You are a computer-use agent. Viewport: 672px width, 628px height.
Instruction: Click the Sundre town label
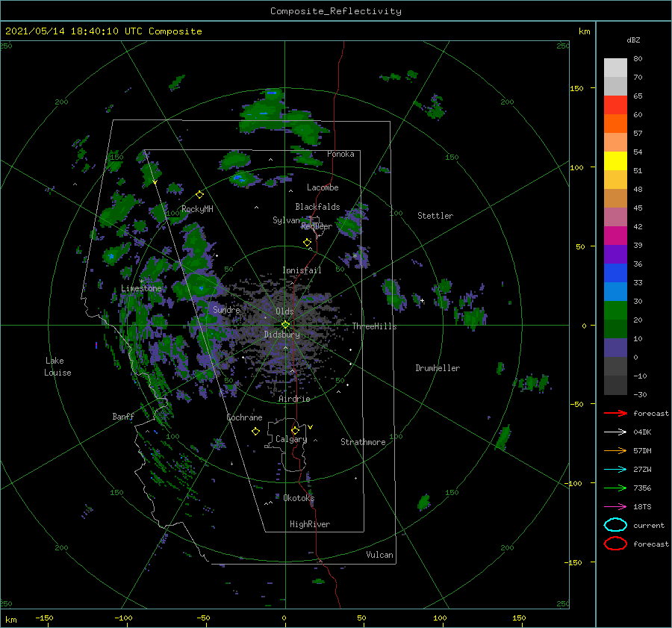(x=226, y=309)
